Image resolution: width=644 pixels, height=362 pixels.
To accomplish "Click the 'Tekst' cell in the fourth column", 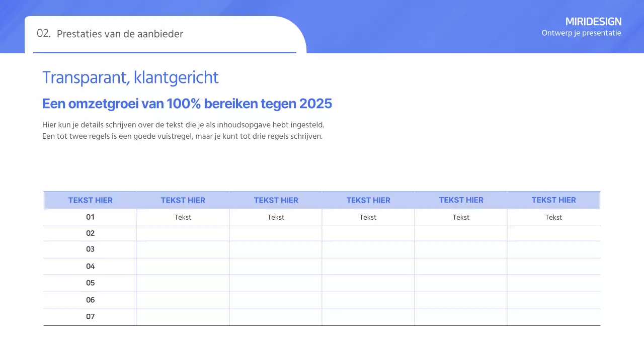I will (368, 217).
